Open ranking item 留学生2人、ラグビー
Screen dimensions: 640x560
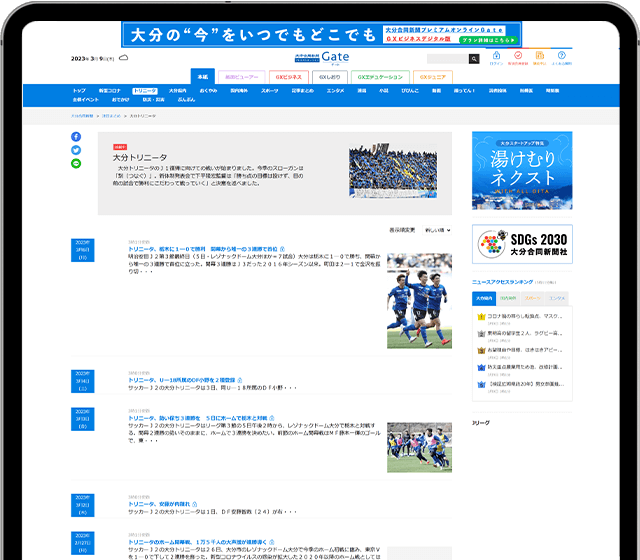coord(525,333)
